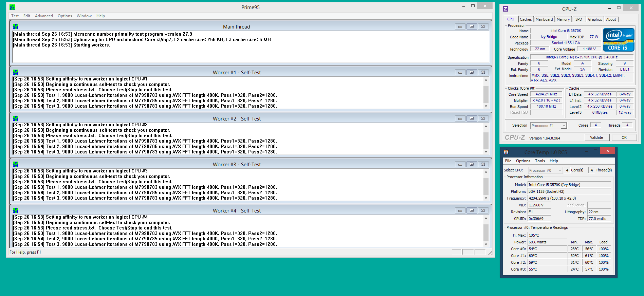Close the Worker #2 child window
This screenshot has height=296, width=644.
pyautogui.click(x=483, y=118)
